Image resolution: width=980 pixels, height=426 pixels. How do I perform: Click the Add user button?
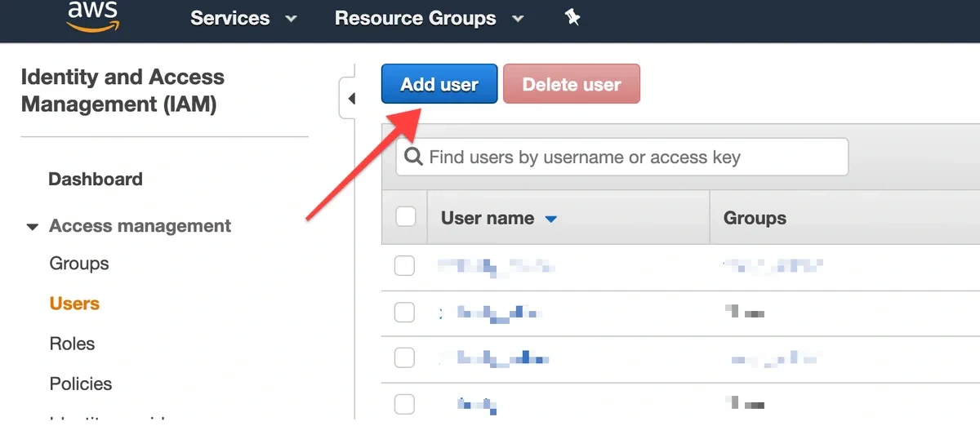(x=439, y=84)
